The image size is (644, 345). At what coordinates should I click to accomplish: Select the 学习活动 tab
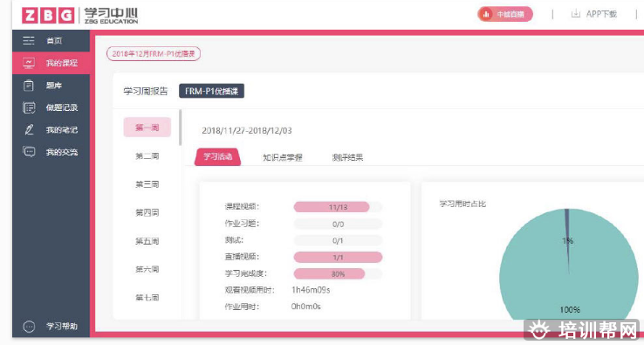click(x=217, y=156)
